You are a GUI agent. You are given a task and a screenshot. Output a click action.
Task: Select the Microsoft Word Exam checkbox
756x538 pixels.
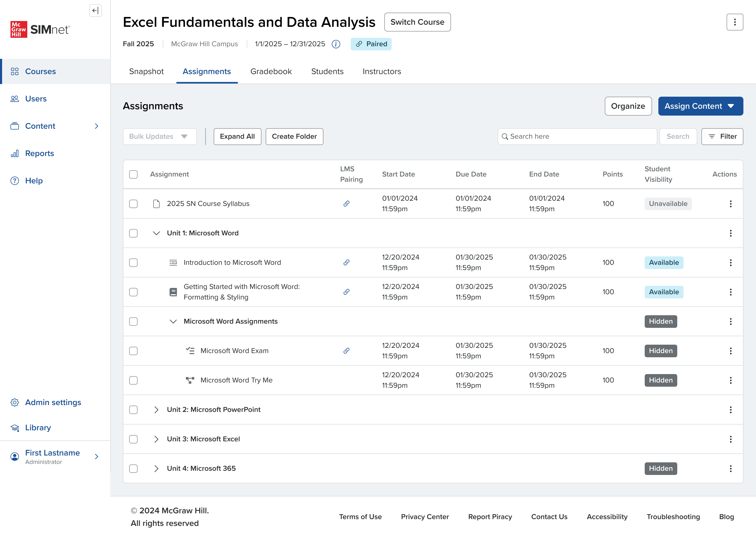[133, 351]
